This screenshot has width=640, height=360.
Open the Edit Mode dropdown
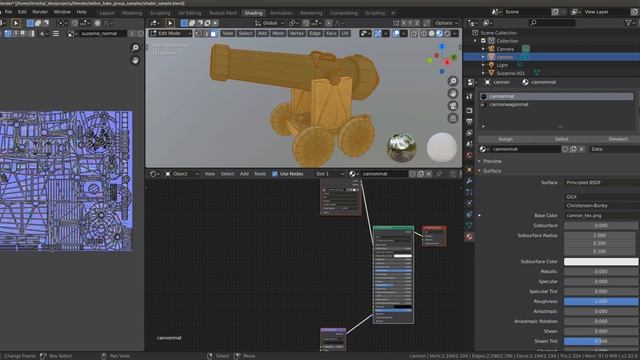(x=170, y=33)
